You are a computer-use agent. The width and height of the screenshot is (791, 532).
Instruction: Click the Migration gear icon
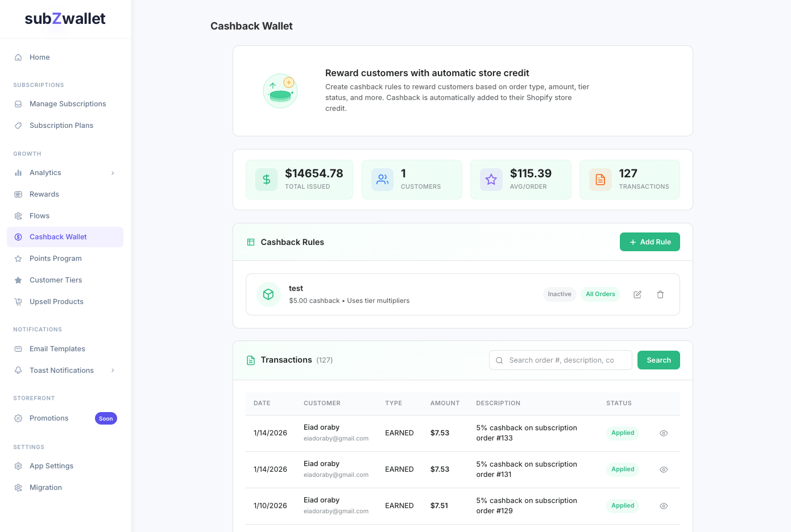(18, 488)
